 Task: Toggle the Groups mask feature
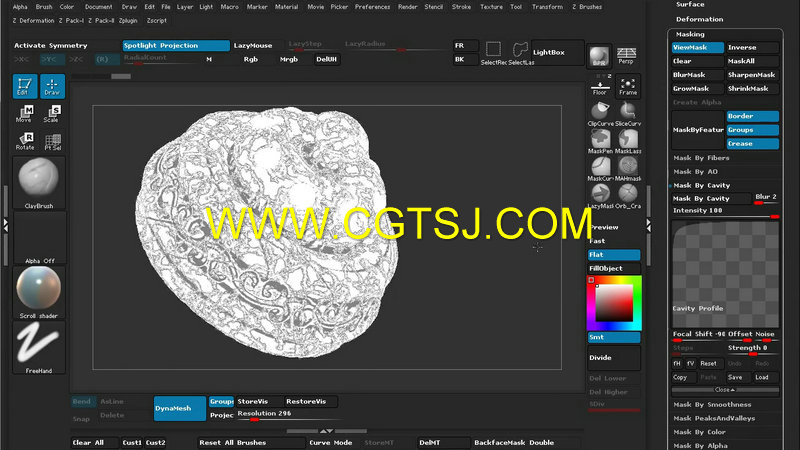[x=753, y=130]
